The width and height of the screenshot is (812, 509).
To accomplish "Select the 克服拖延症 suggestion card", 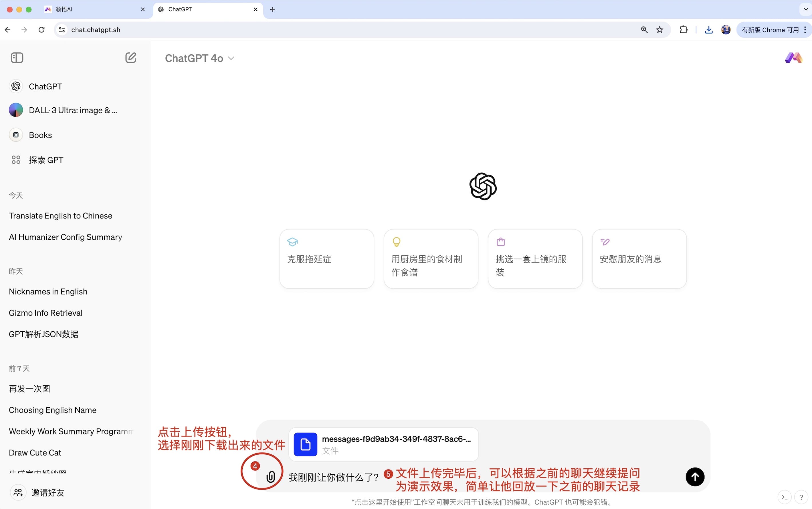I will click(x=327, y=259).
